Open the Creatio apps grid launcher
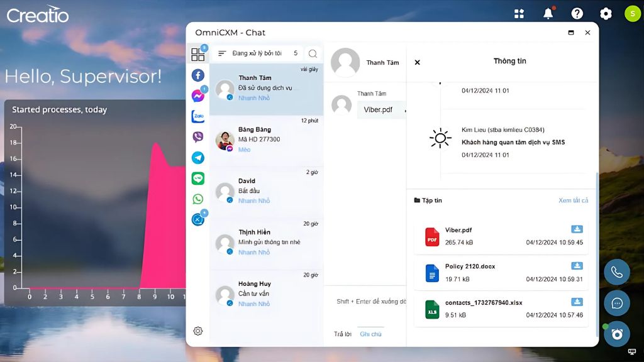The width and height of the screenshot is (644, 362). (x=519, y=14)
